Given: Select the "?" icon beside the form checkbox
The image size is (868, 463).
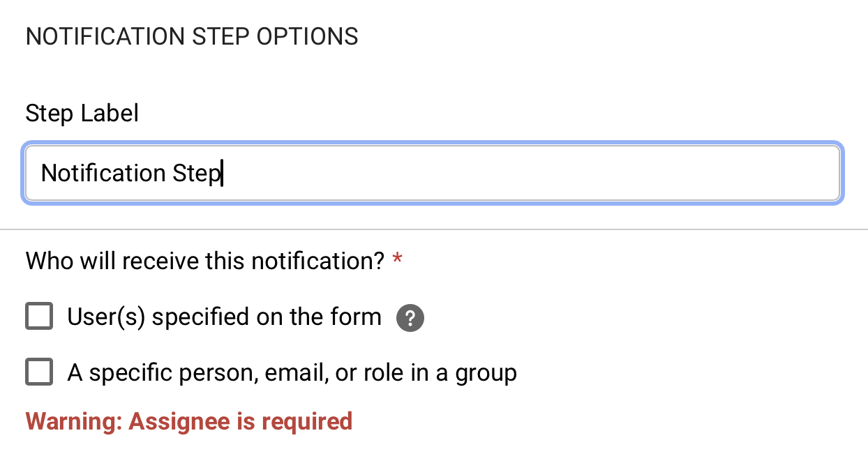Looking at the screenshot, I should tap(410, 317).
